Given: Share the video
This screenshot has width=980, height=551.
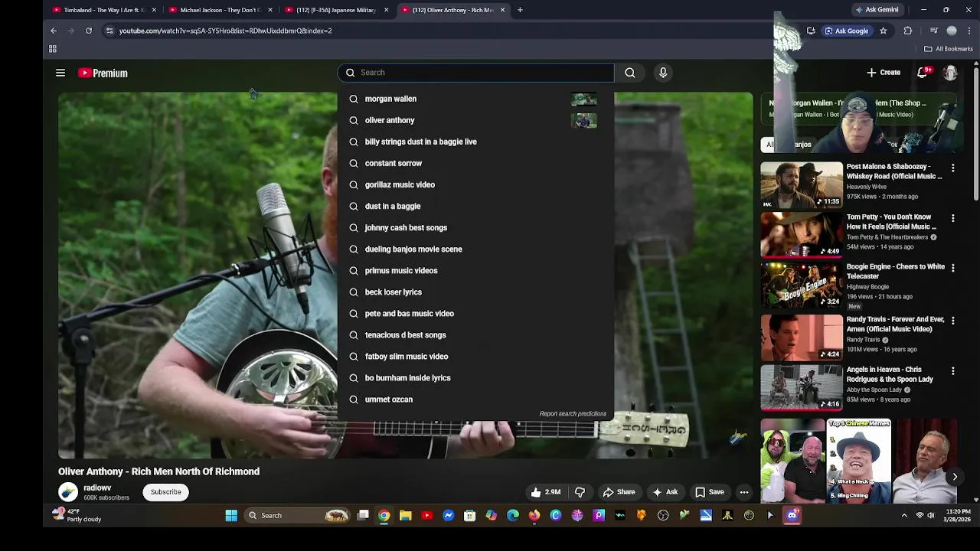Looking at the screenshot, I should [x=619, y=492].
